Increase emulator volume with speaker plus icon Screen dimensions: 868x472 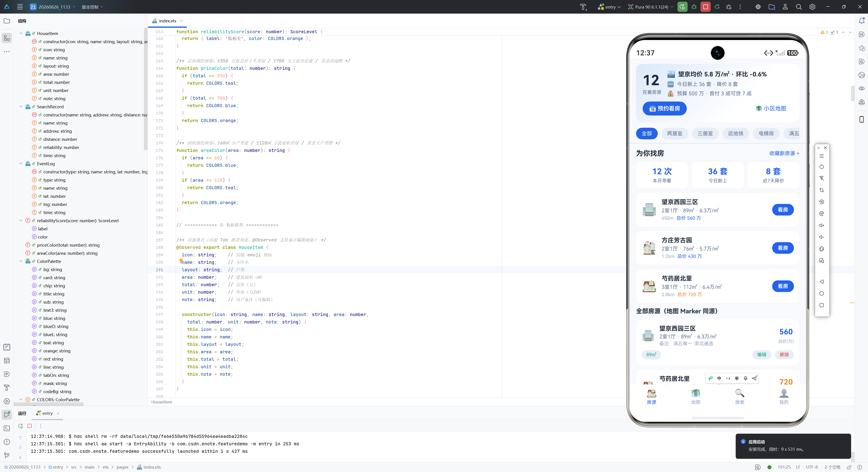(x=822, y=225)
